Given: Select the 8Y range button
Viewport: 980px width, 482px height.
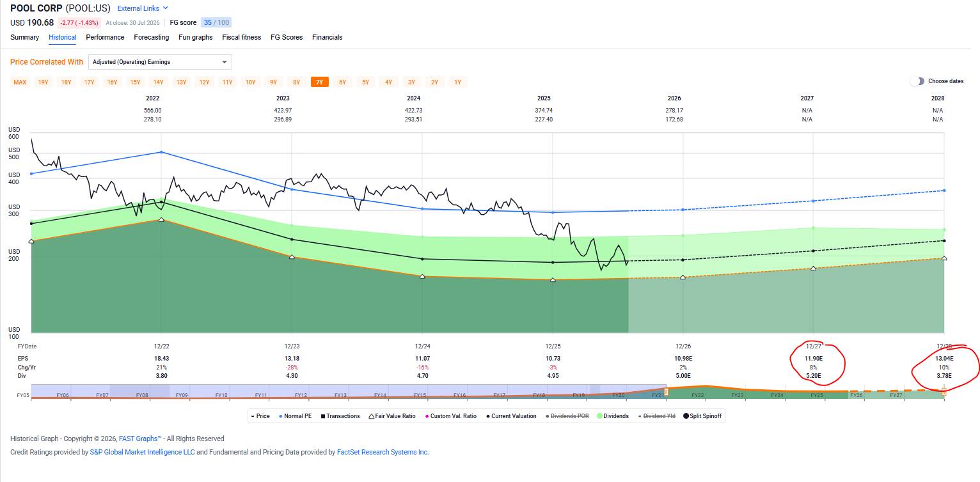Looking at the screenshot, I should point(296,82).
